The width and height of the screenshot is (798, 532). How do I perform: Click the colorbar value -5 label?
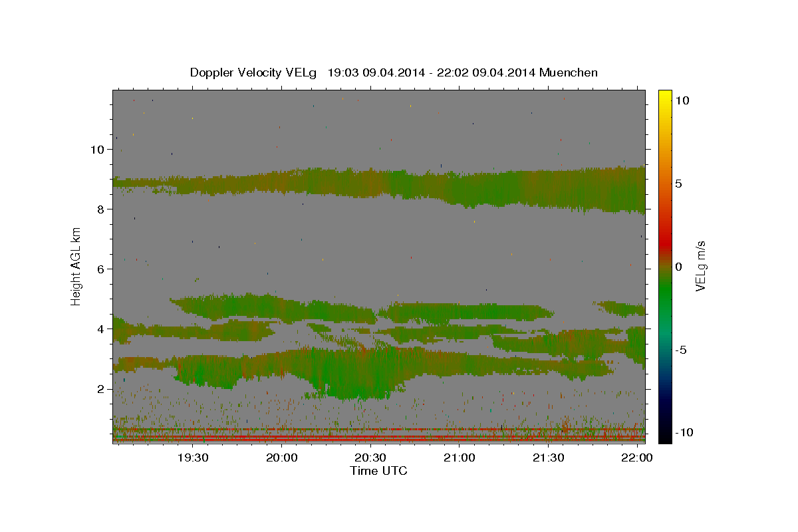(682, 350)
